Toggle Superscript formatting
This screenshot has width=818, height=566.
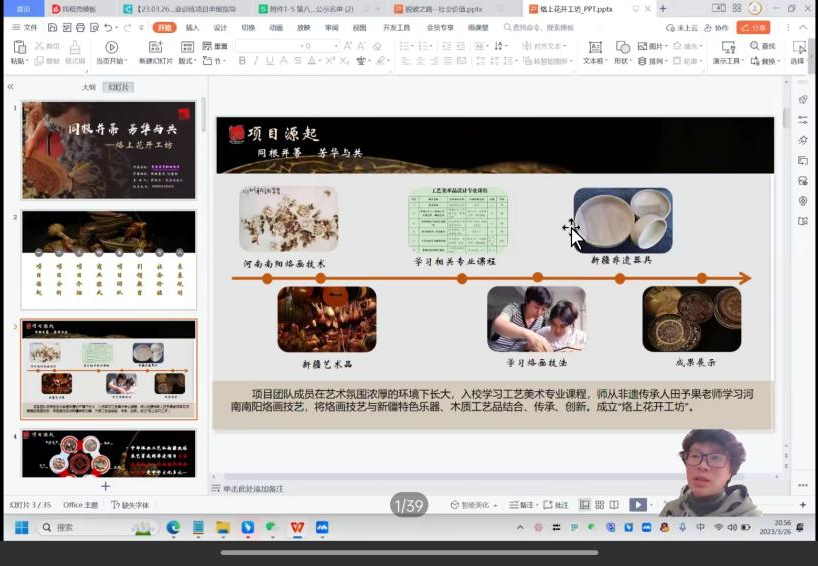click(330, 61)
